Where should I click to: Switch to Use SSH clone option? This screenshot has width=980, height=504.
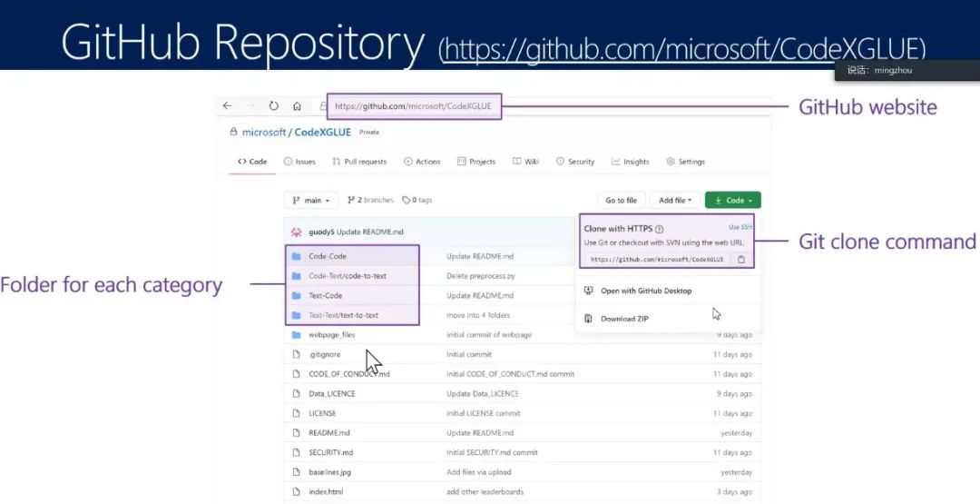(x=740, y=227)
